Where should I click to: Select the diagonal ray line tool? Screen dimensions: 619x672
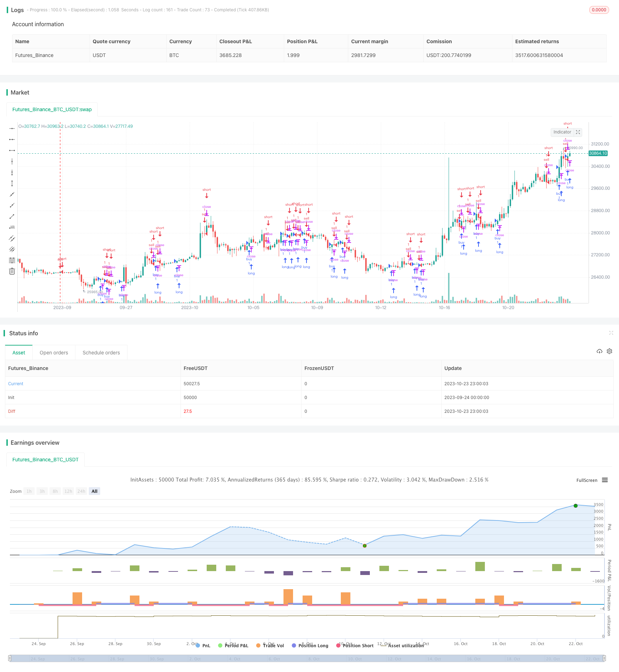12,205
